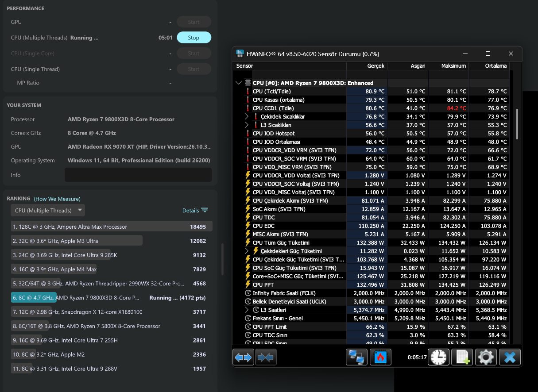
Task: Select the running 9800X3D ranking entry
Action: [112, 298]
